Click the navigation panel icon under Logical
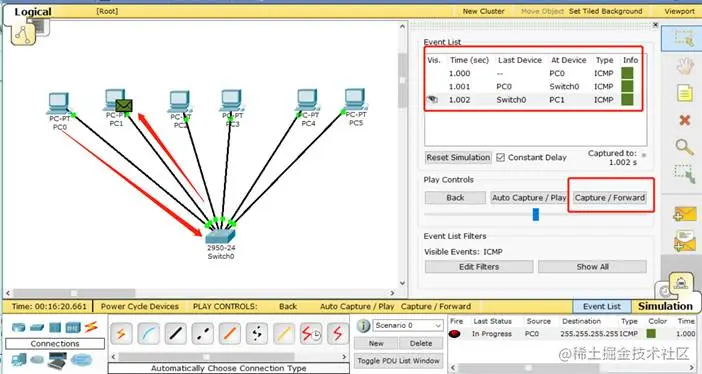Viewport: 702px width, 374px height. pos(24,34)
